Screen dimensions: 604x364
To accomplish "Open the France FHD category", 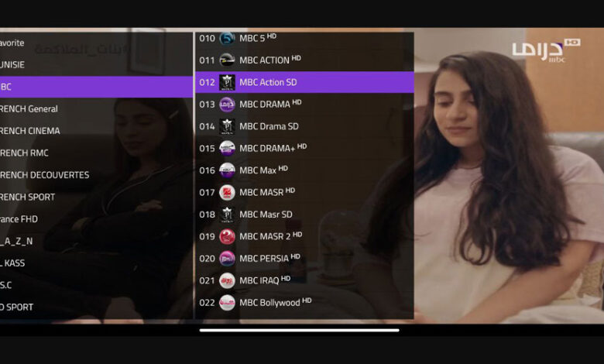I will click(x=96, y=219).
